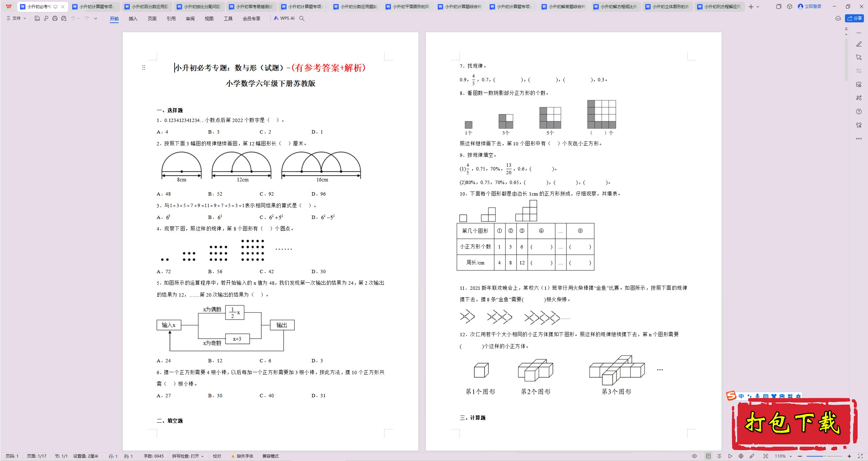Click the Print icon in quick toolbar
Screen dimensions: 868x461
coord(55,18)
